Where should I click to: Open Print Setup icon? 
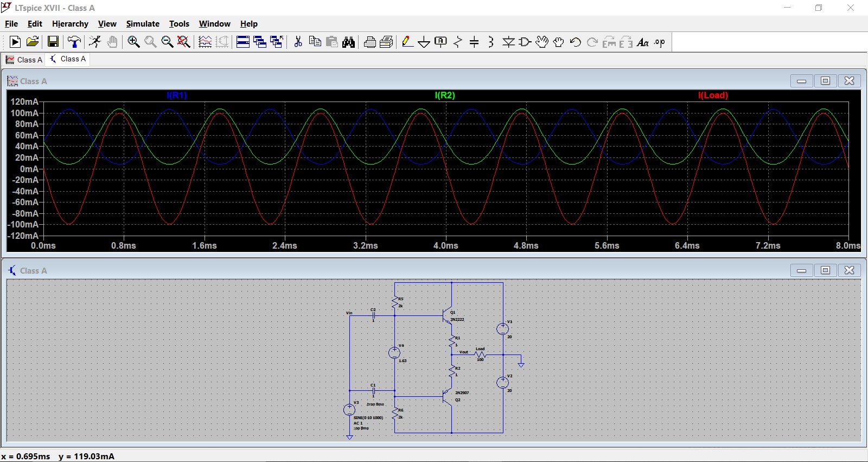coord(387,42)
